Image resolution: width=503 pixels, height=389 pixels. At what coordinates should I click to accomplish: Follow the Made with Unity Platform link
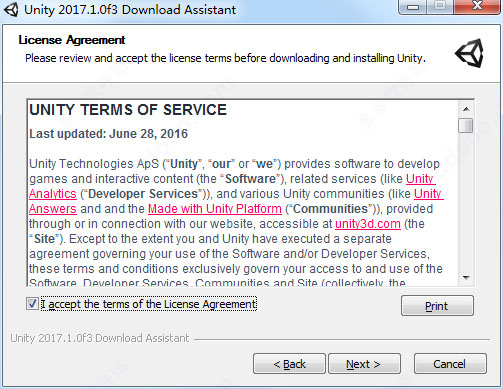pyautogui.click(x=215, y=209)
